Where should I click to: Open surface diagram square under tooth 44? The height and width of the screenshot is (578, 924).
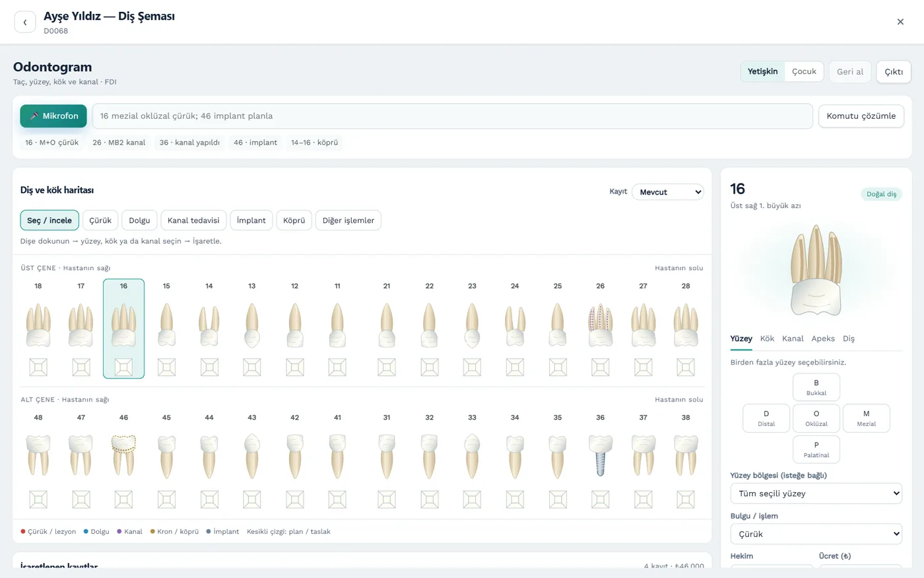(x=209, y=499)
